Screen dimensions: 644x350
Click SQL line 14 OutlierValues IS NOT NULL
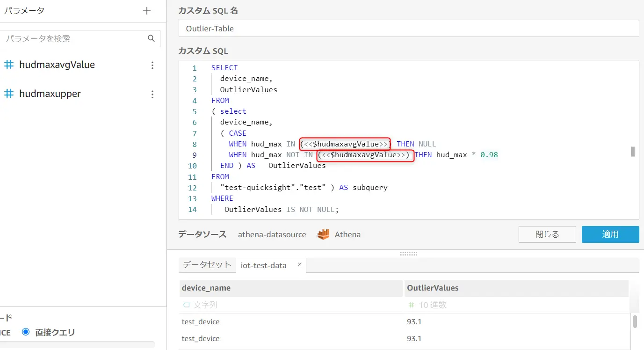click(281, 210)
